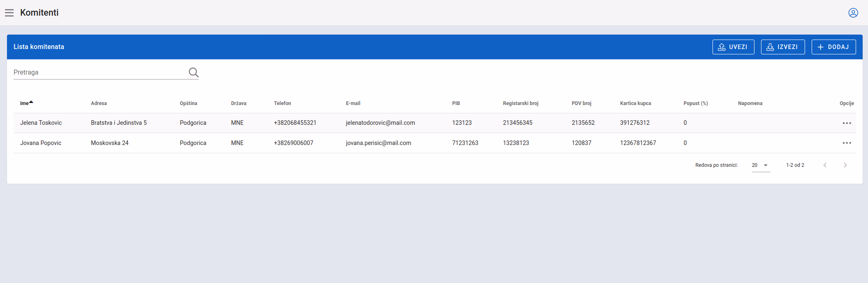Image resolution: width=868 pixels, height=283 pixels.
Task: Sort by the Kartica kupca column header
Action: 636,103
